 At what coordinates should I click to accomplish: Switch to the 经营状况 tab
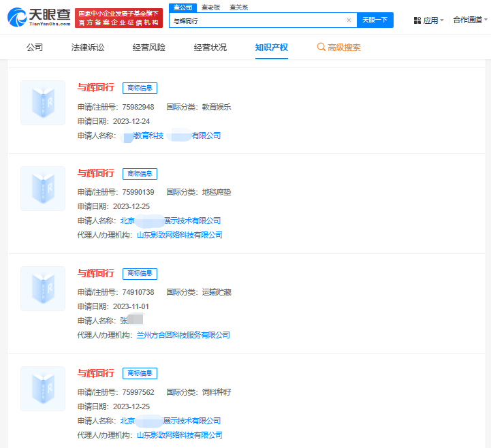point(210,47)
